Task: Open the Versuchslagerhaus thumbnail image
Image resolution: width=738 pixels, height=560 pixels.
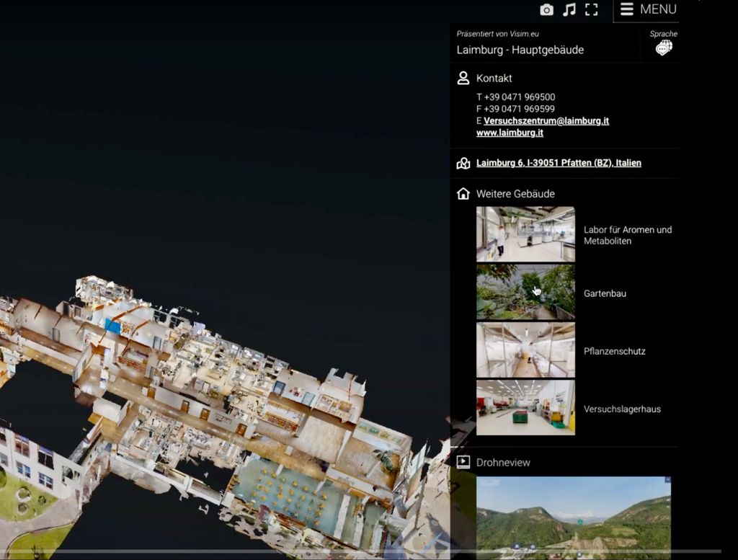Action: [525, 407]
